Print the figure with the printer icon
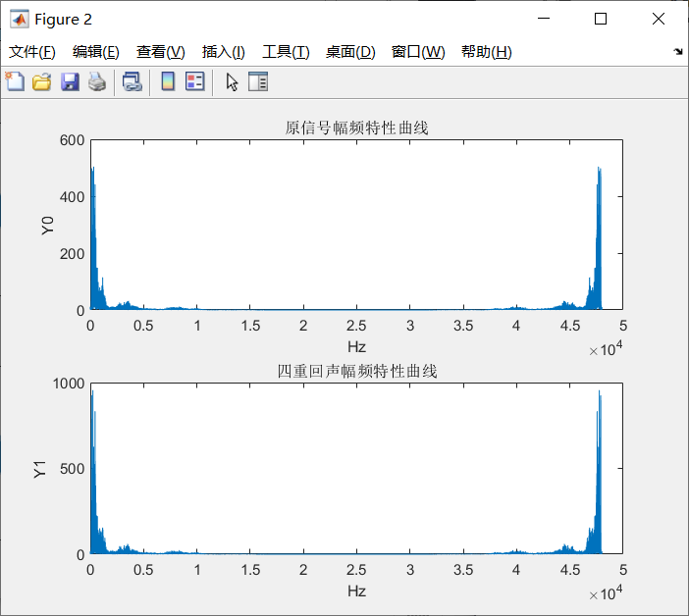Image resolution: width=689 pixels, height=616 pixels. coord(96,81)
